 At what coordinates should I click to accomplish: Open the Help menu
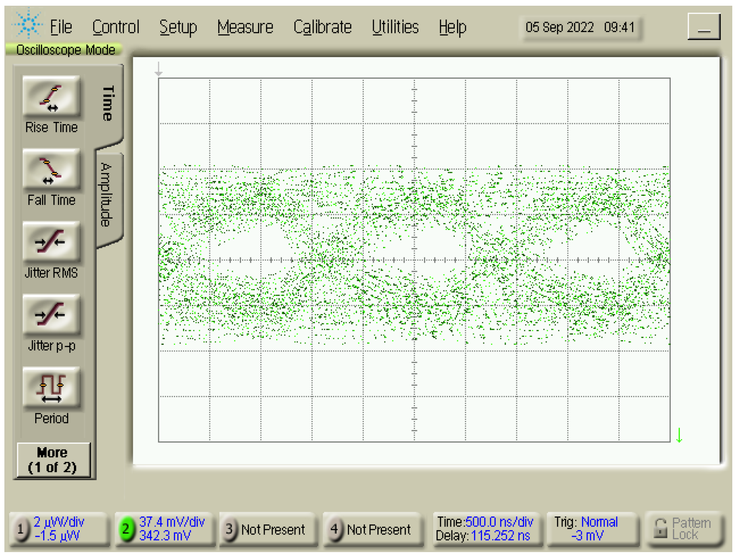point(453,27)
